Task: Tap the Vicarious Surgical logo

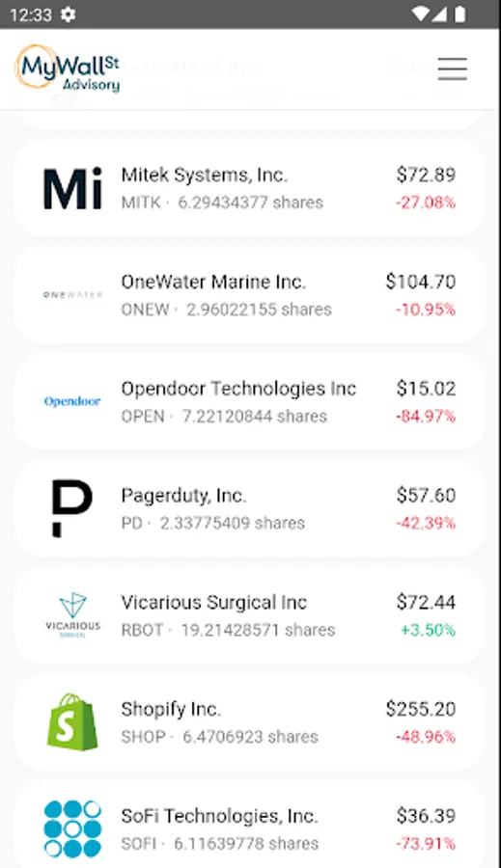Action: point(72,615)
